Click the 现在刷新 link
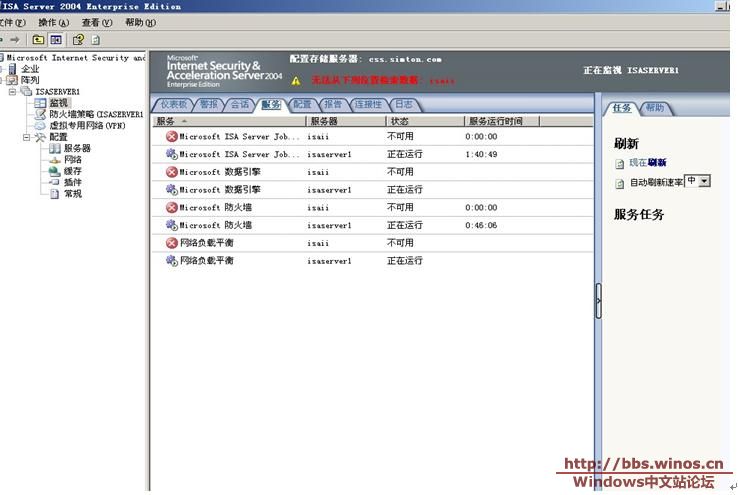Viewport: 738px width, 495px height. tap(647, 163)
